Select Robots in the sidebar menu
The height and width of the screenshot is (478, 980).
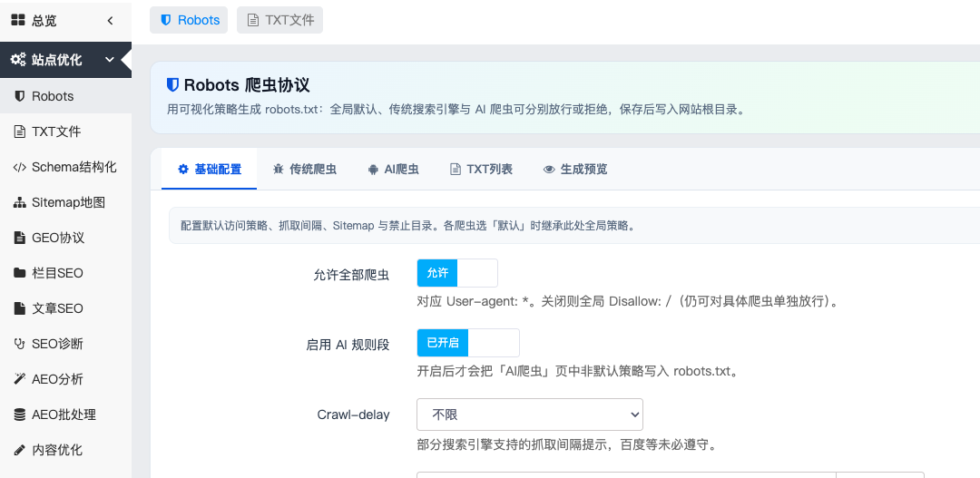65,96
